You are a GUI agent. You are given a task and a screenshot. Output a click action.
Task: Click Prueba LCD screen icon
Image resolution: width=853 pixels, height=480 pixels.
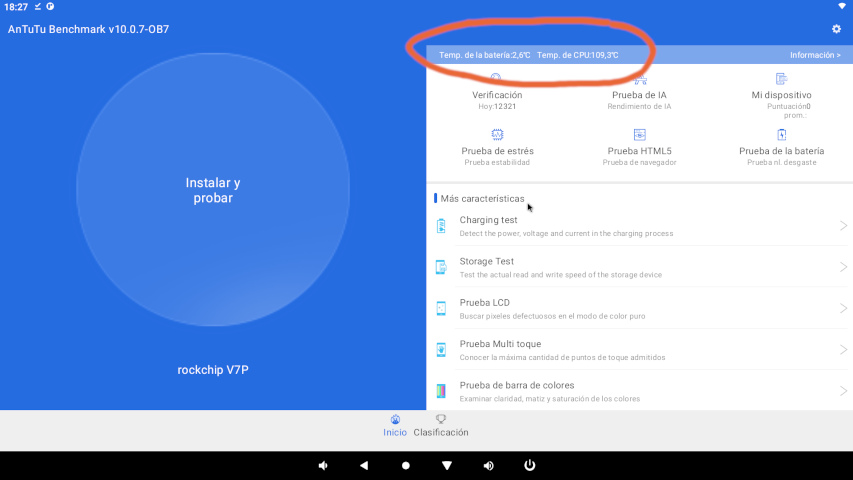pyautogui.click(x=441, y=308)
